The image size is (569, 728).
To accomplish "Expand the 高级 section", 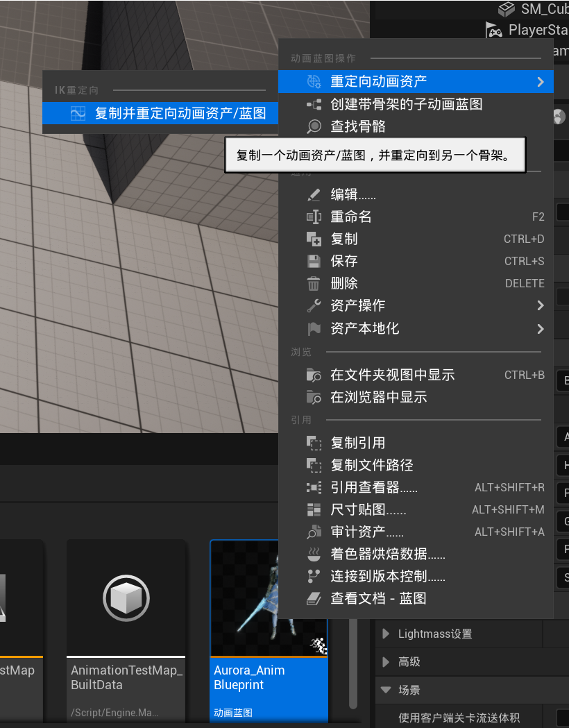I will tap(386, 662).
